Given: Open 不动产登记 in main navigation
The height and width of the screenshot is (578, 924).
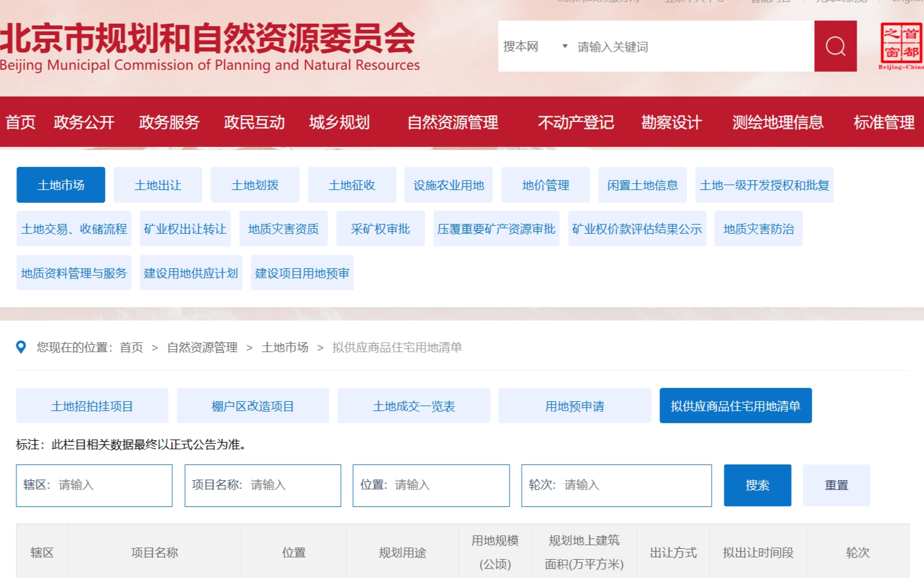Looking at the screenshot, I should click(x=576, y=123).
